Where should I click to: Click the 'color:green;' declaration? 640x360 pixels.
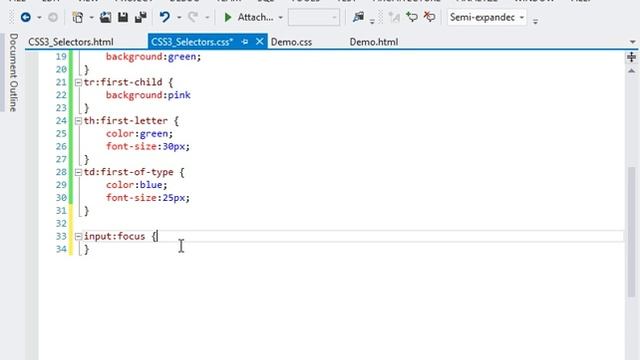coord(140,133)
